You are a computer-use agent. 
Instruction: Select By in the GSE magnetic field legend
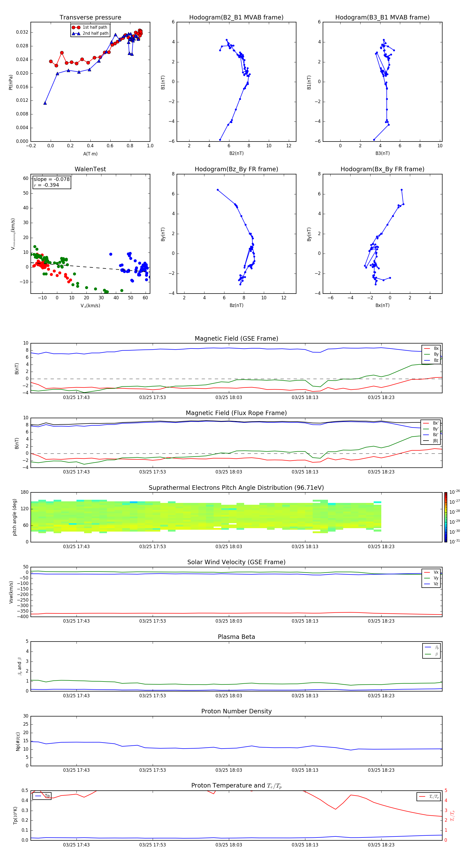click(431, 354)
